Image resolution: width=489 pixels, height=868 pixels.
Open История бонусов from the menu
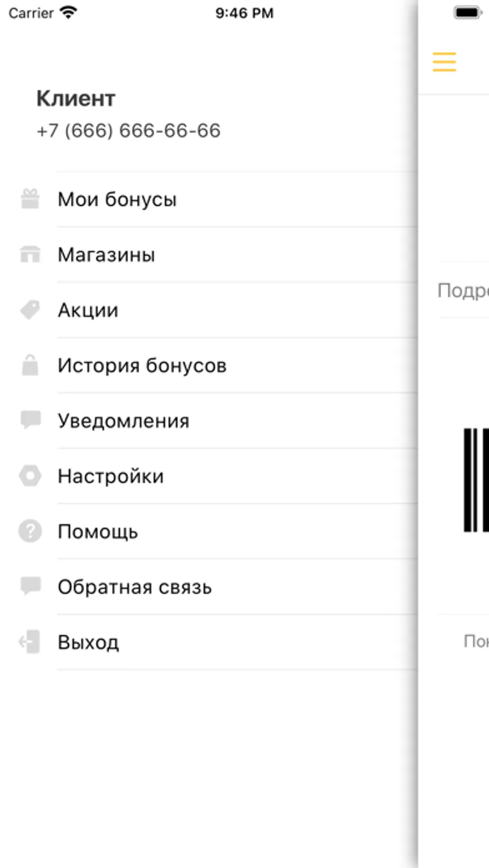click(142, 366)
